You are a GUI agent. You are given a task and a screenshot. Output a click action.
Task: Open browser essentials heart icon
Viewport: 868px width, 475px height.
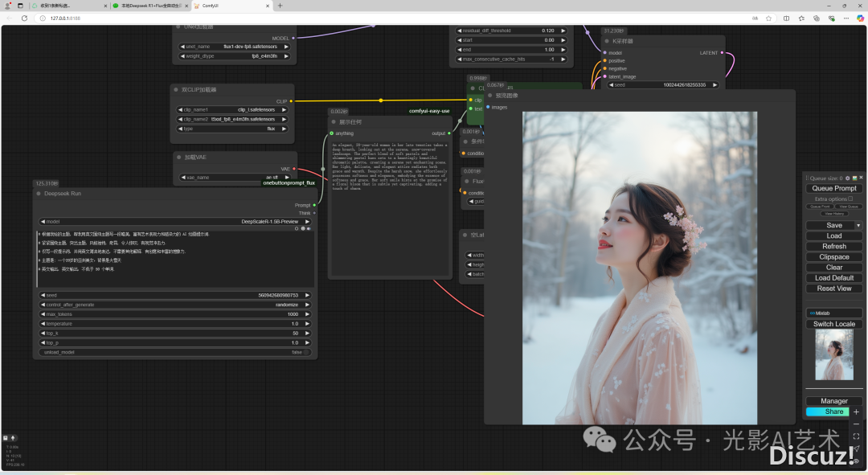(x=832, y=18)
